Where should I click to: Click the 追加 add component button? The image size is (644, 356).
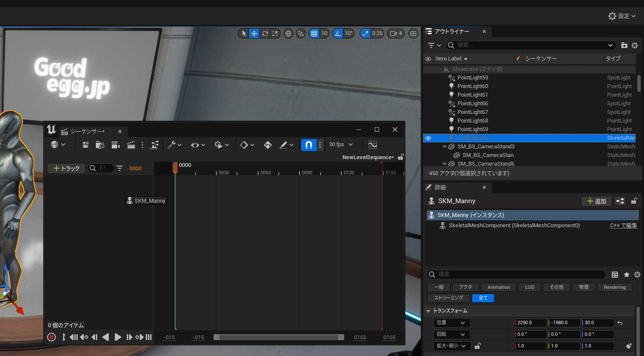pyautogui.click(x=596, y=201)
